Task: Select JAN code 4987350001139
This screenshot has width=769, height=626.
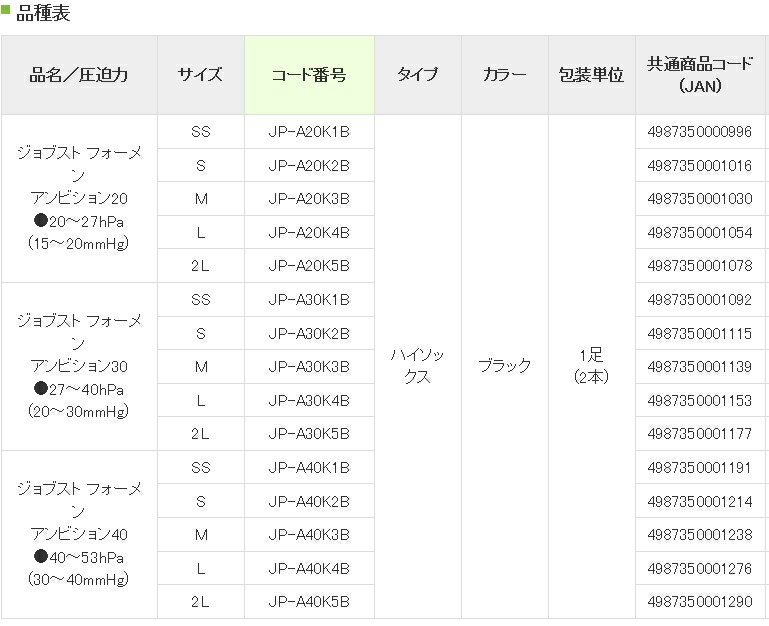Action: [699, 366]
